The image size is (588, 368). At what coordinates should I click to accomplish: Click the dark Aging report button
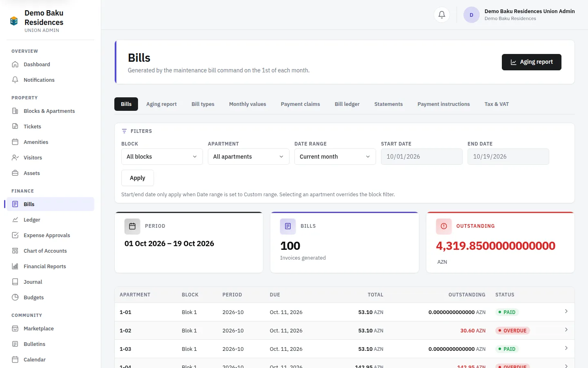(x=532, y=62)
